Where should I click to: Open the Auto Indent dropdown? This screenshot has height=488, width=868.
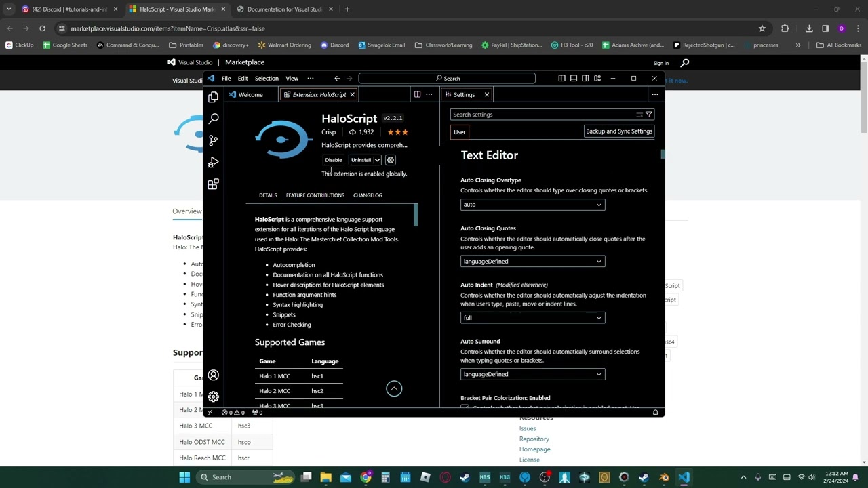click(532, 318)
